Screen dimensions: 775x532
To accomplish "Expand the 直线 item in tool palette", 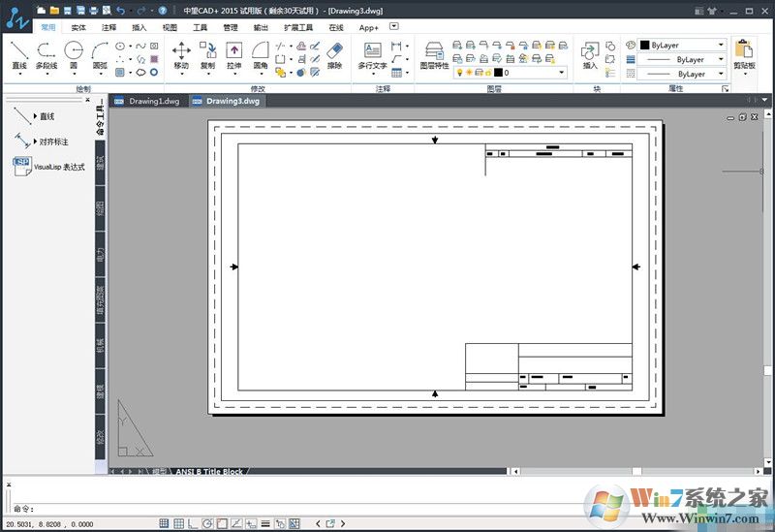I will click(36, 116).
